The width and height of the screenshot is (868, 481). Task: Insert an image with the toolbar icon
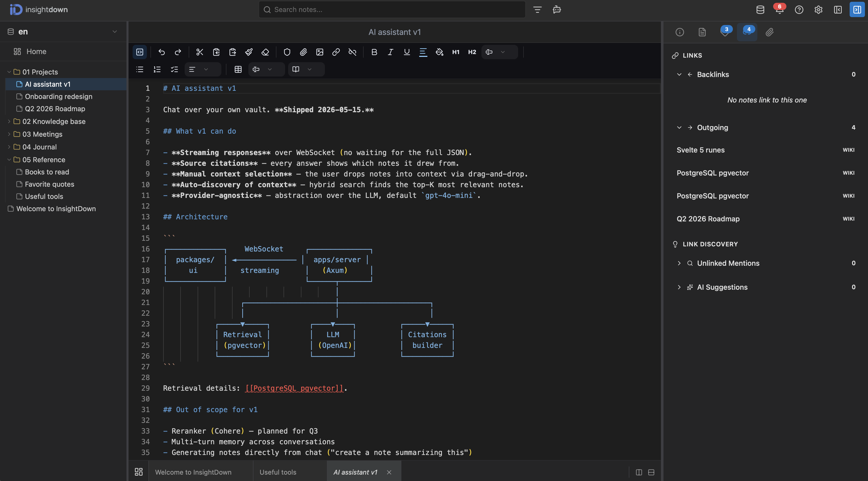320,52
